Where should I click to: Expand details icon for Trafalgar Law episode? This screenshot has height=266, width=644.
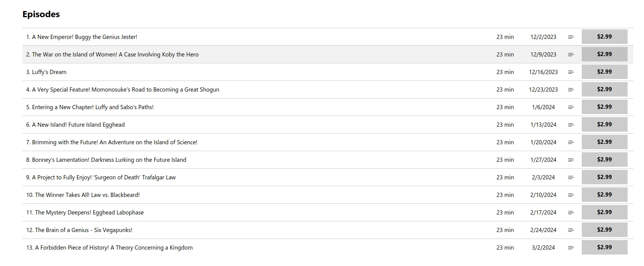pyautogui.click(x=571, y=177)
